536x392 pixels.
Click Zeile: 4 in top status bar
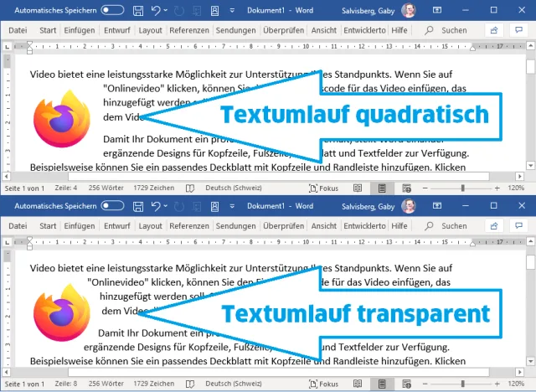pyautogui.click(x=66, y=188)
